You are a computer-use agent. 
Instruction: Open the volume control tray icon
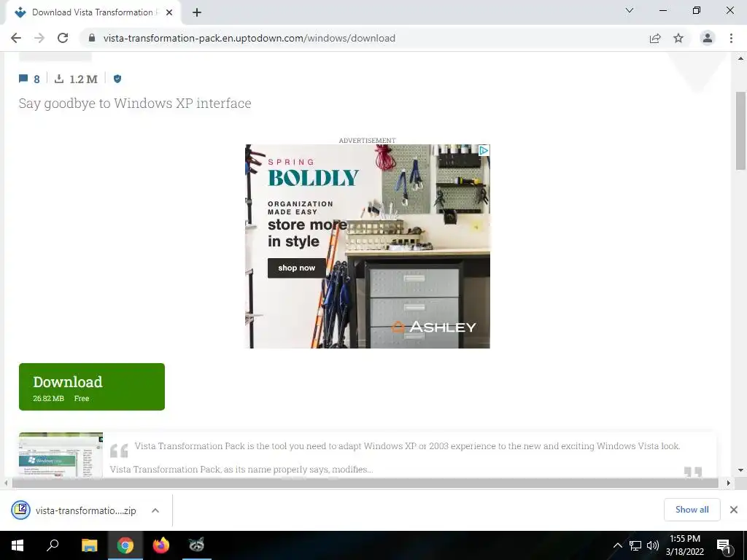point(653,545)
